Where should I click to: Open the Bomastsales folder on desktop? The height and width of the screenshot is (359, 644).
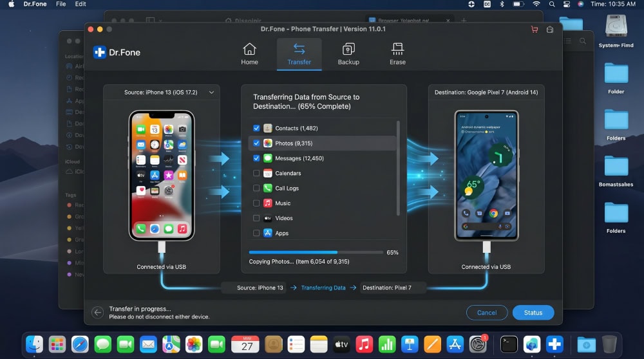[x=616, y=172]
